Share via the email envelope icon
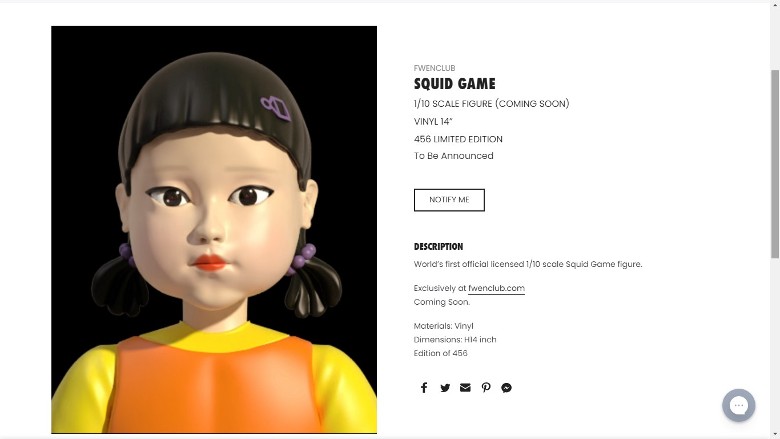The height and width of the screenshot is (439, 780). point(465,388)
